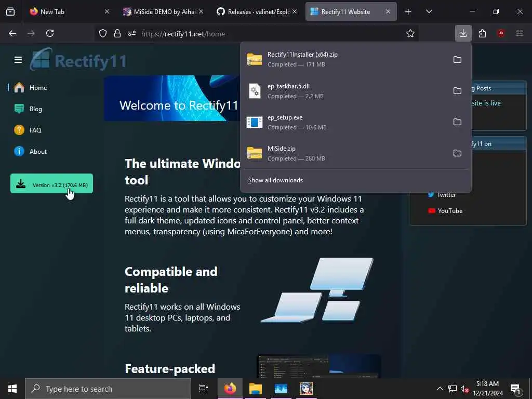Click the Rectify11 logo
The width and height of the screenshot is (532, 399).
(x=78, y=60)
